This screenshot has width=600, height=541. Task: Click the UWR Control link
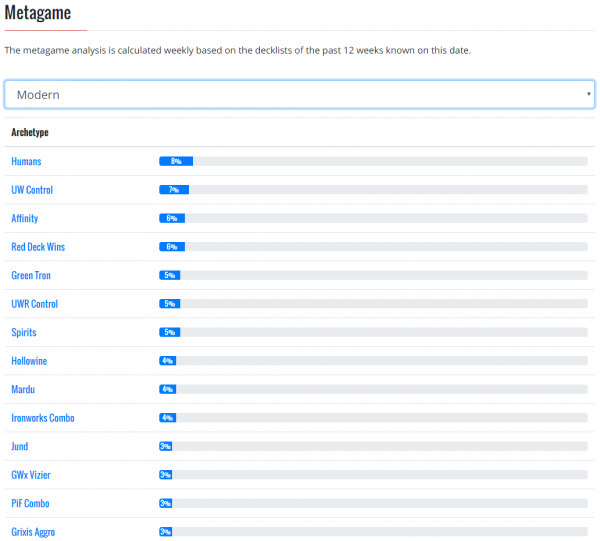pyautogui.click(x=35, y=304)
